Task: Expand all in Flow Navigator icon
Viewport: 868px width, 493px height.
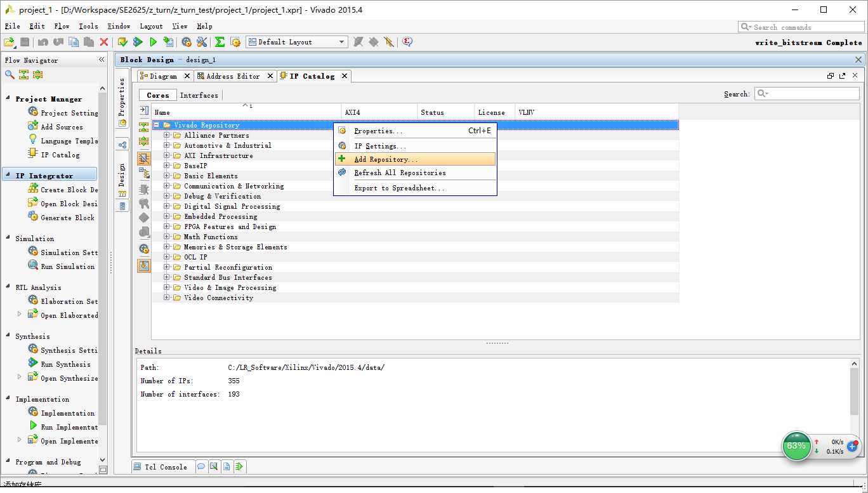Action: 37,74
